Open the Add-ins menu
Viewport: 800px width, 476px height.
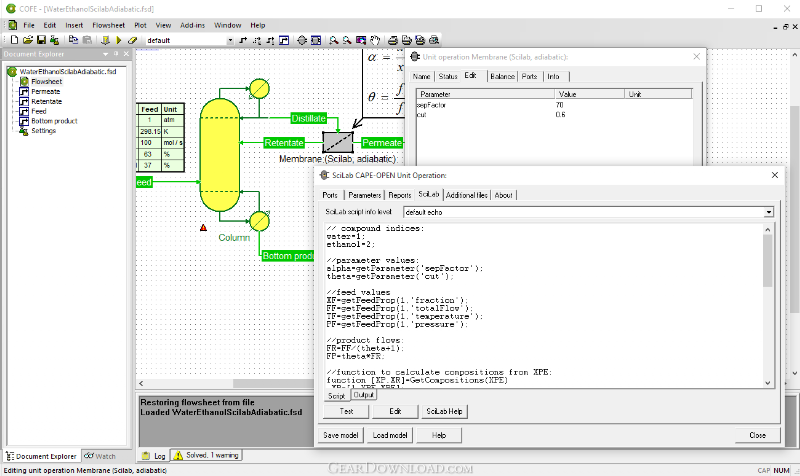point(192,25)
